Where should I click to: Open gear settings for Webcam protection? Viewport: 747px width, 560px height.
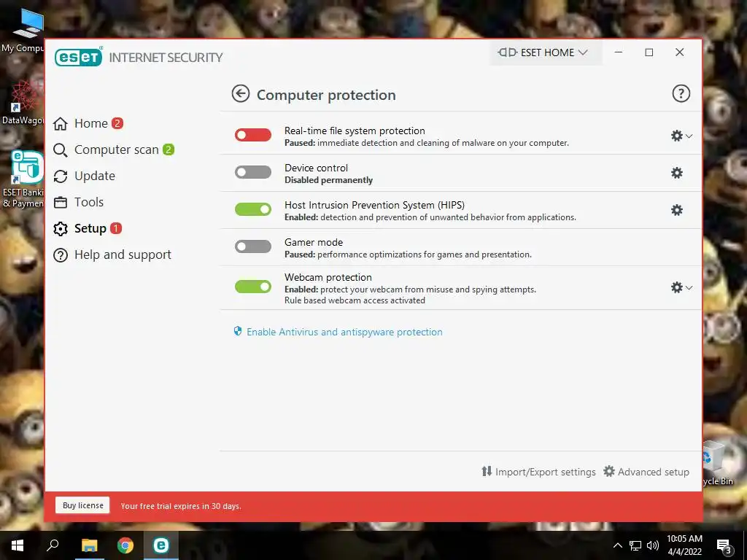pyautogui.click(x=676, y=287)
